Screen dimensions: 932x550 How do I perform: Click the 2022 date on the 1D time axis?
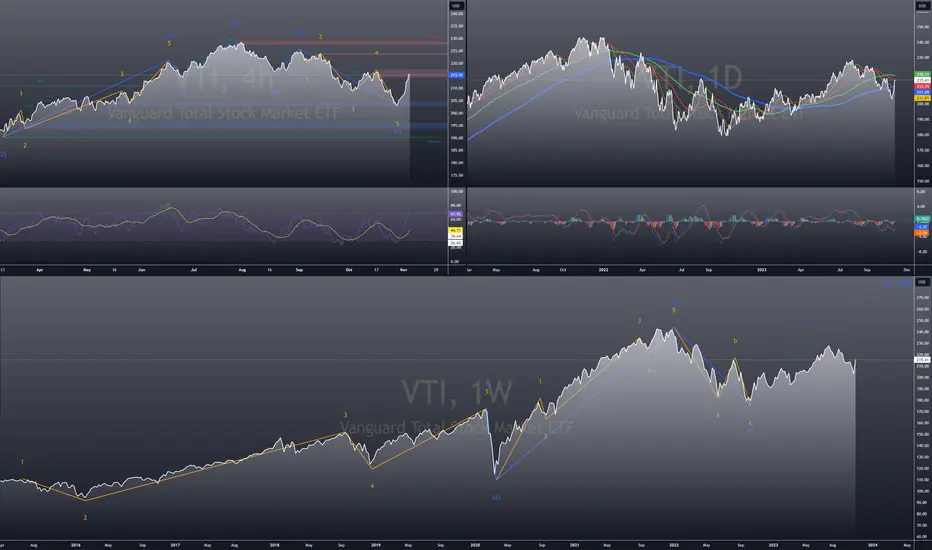click(x=603, y=270)
